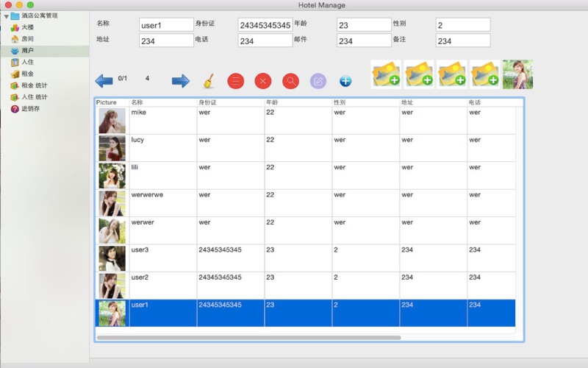Open 大楼 in the sidebar
This screenshot has width=588, height=368.
click(x=26, y=27)
